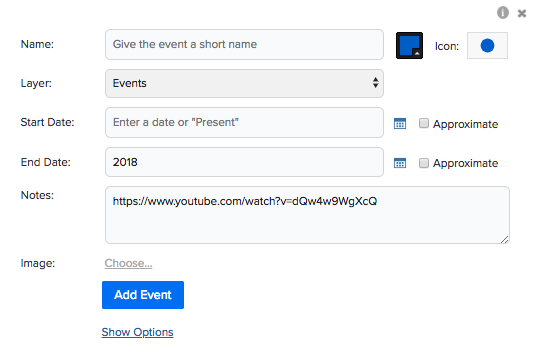Enable Approximate for Start Date

[424, 123]
